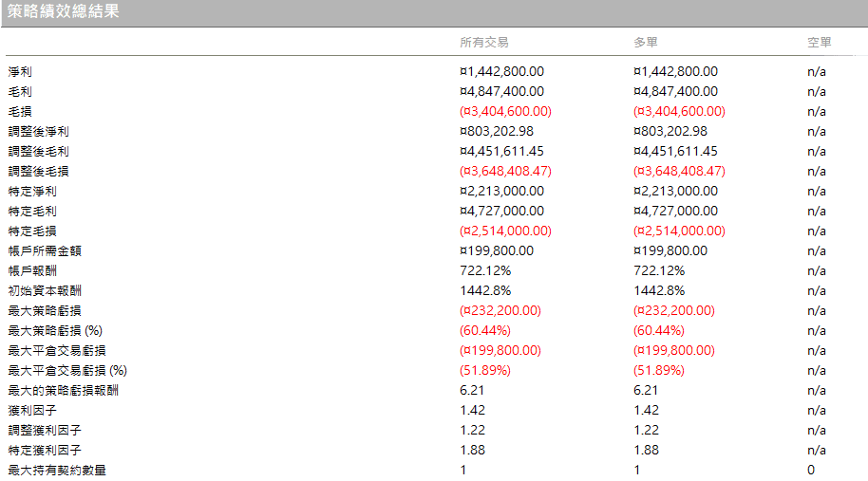
Task: Click the 調整後淨利 row label
Action: coord(38,132)
